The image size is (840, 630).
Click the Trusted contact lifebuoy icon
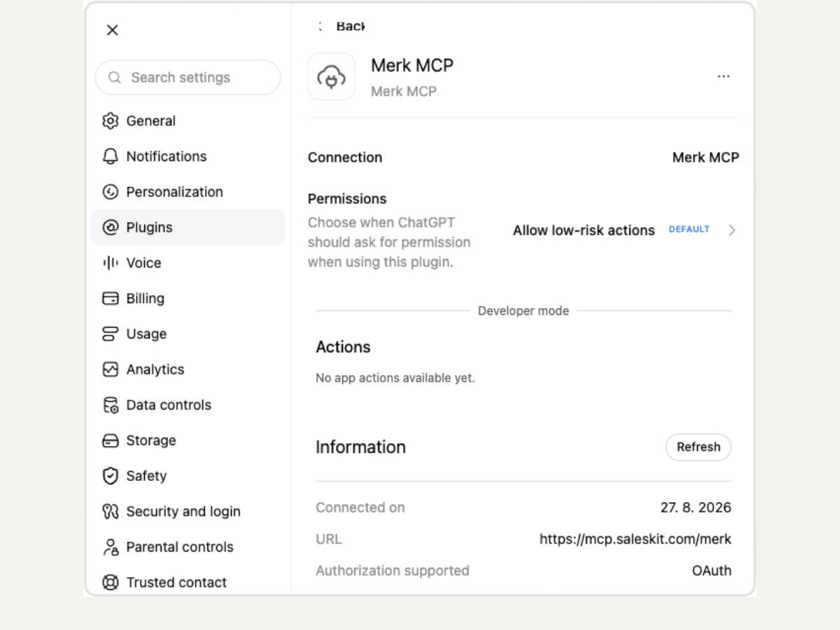(x=111, y=582)
